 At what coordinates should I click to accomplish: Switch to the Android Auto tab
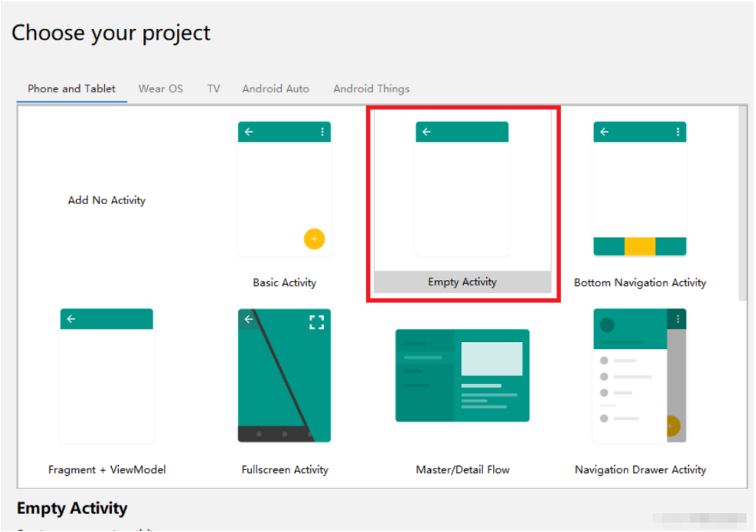[x=275, y=89]
